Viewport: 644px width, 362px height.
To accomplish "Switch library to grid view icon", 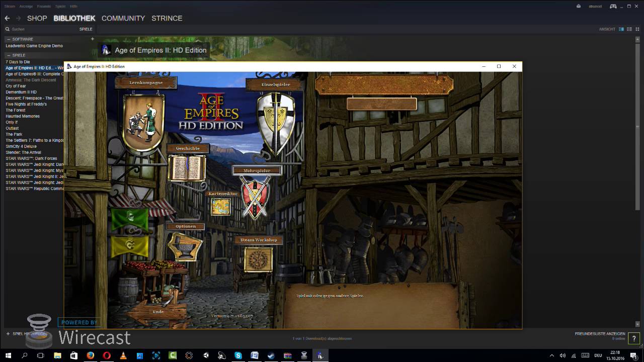I will (637, 29).
